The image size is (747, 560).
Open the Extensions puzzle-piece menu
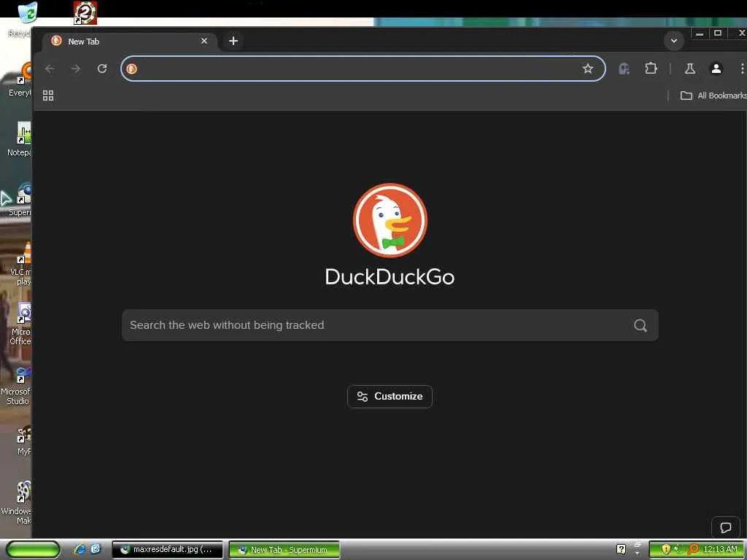pyautogui.click(x=651, y=69)
